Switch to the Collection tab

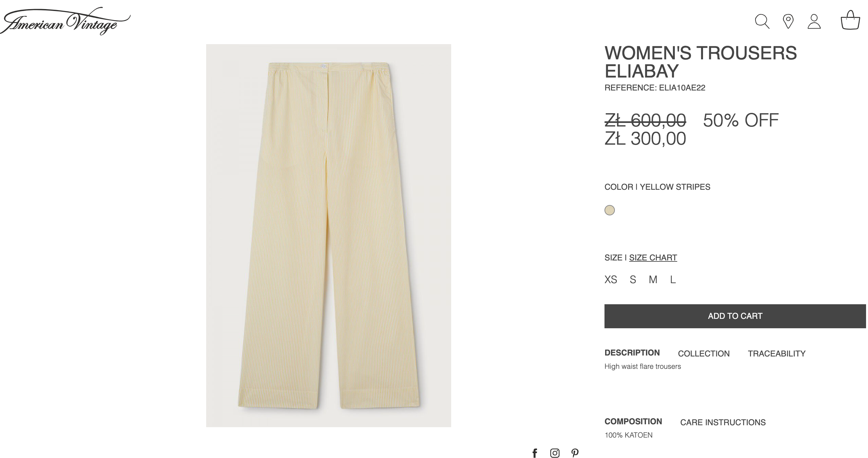coord(704,354)
